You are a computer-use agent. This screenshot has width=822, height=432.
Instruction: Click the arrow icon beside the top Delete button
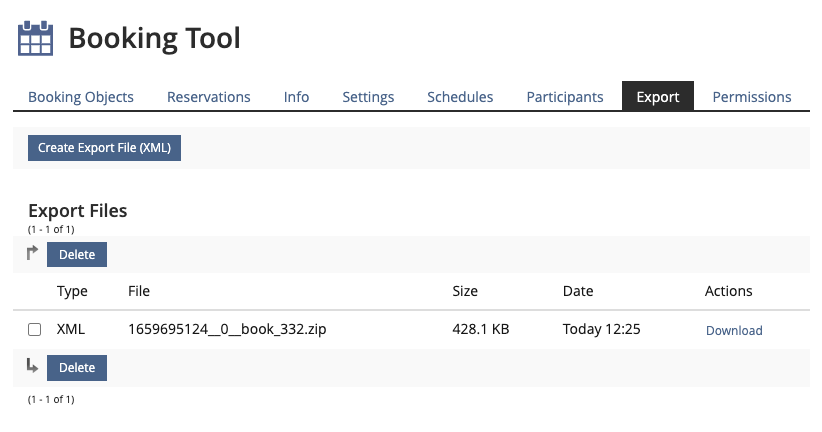click(33, 254)
